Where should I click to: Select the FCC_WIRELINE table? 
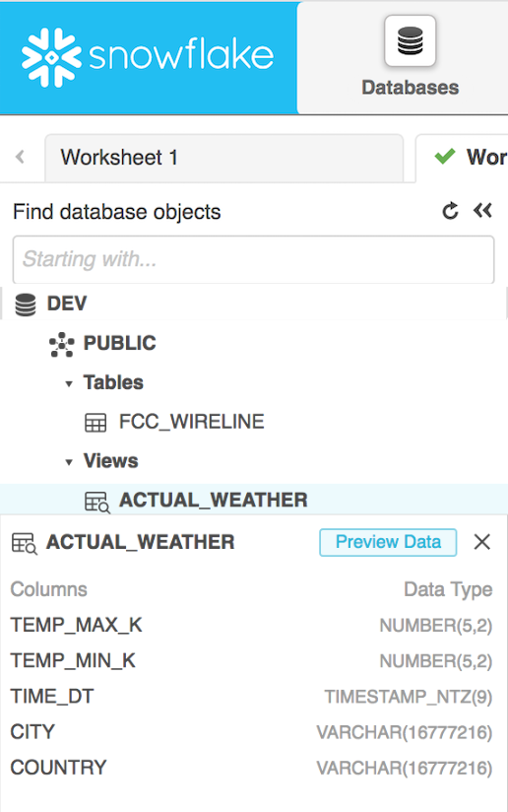click(x=191, y=422)
